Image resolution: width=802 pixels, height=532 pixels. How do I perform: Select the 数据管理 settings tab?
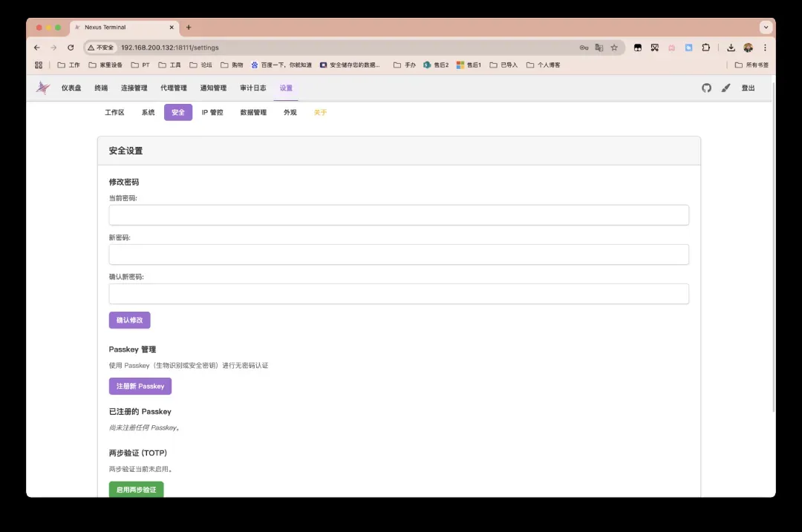pyautogui.click(x=253, y=113)
